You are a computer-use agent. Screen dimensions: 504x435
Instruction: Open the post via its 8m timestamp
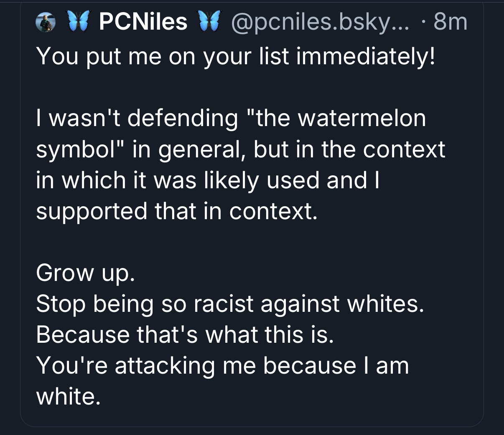click(450, 22)
